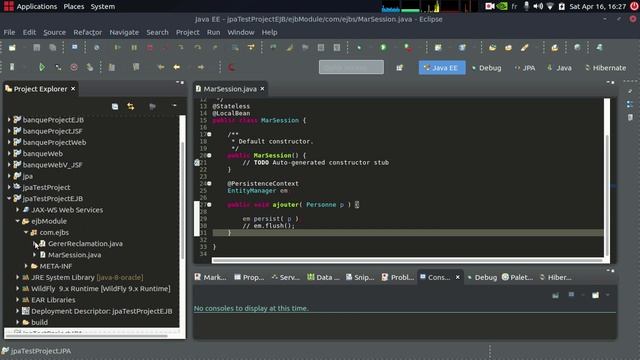Open the Refactor menu
Image resolution: width=640 pixels, height=360 pixels.
click(x=87, y=32)
